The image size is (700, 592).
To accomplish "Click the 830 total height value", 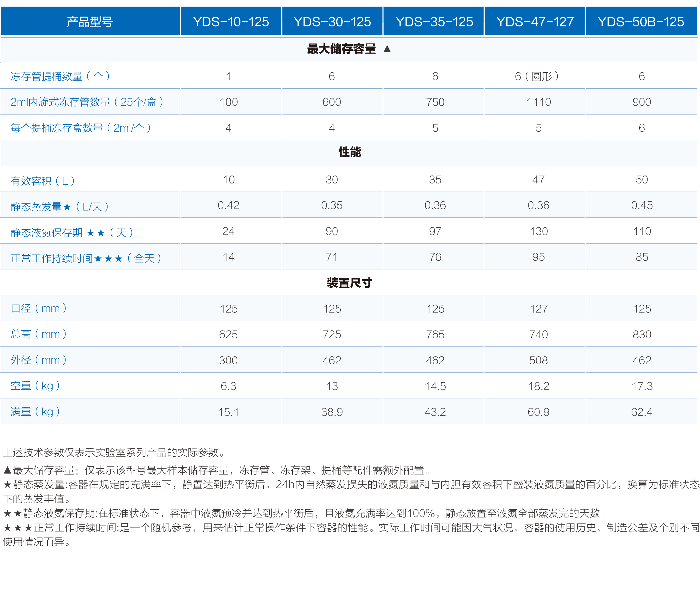I will click(642, 335).
